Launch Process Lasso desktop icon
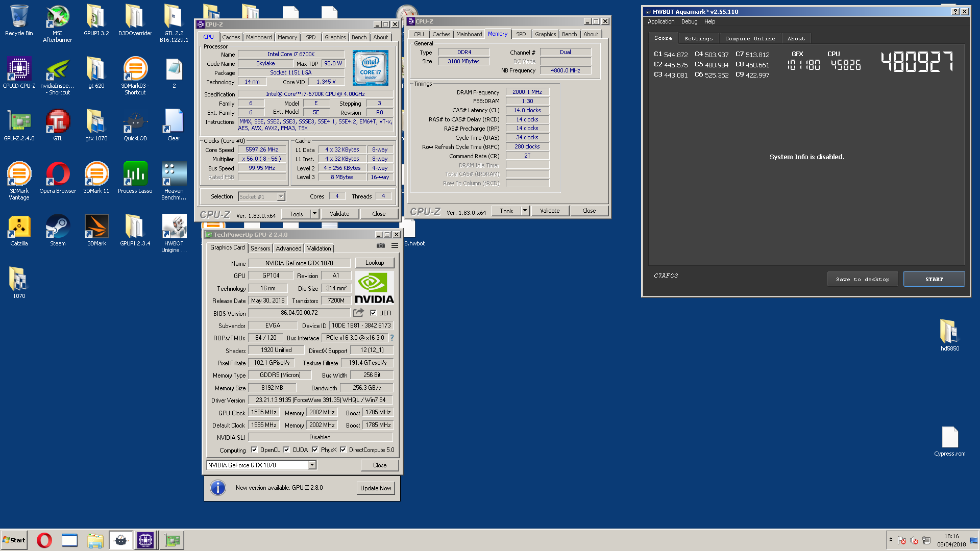Image resolution: width=980 pixels, height=551 pixels. click(x=135, y=178)
